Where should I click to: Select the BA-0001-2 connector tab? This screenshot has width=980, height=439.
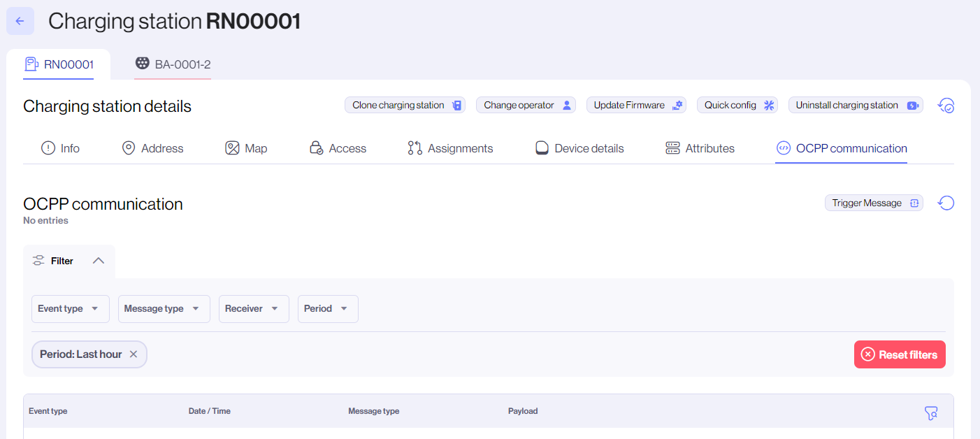tap(173, 64)
